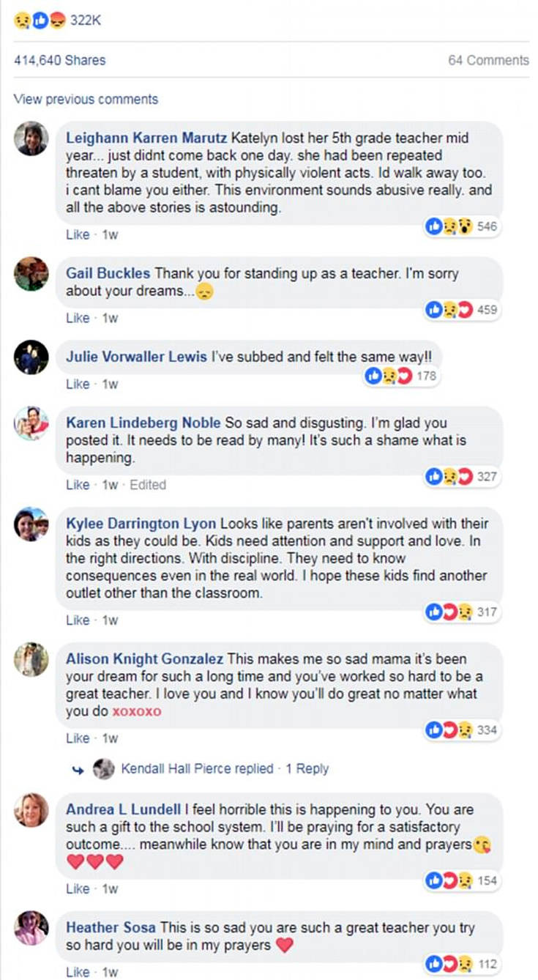Open Kylee Darrington Lyon's profile name link

tap(141, 524)
